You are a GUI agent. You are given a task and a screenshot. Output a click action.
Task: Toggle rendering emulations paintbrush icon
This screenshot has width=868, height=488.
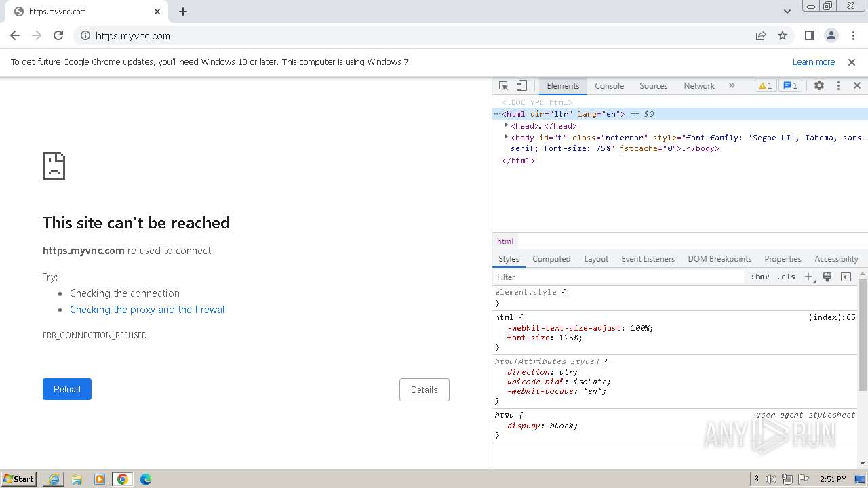(x=827, y=277)
